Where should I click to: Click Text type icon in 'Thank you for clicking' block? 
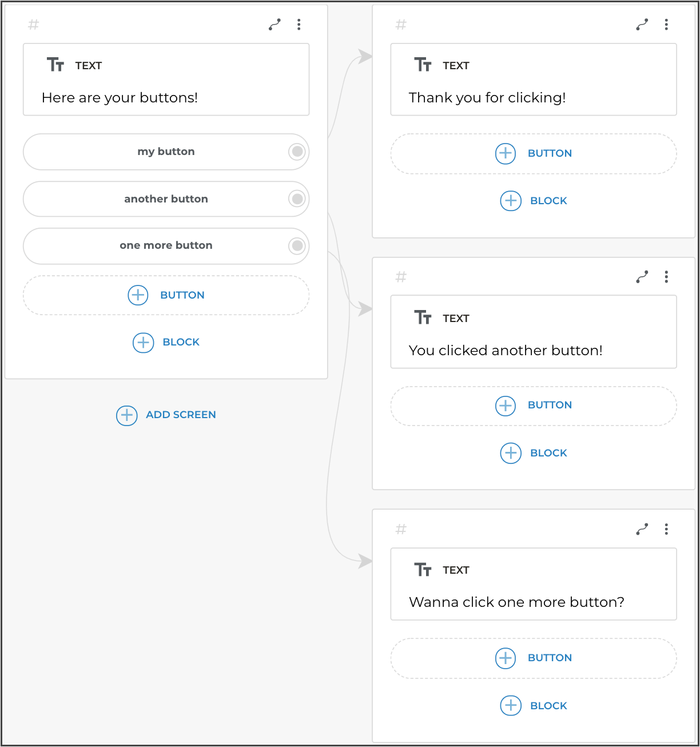click(x=423, y=65)
